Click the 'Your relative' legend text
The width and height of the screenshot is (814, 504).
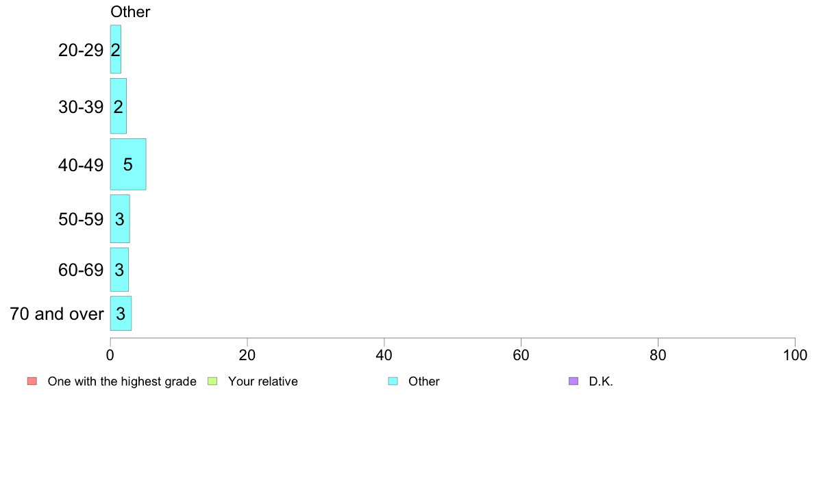[263, 381]
